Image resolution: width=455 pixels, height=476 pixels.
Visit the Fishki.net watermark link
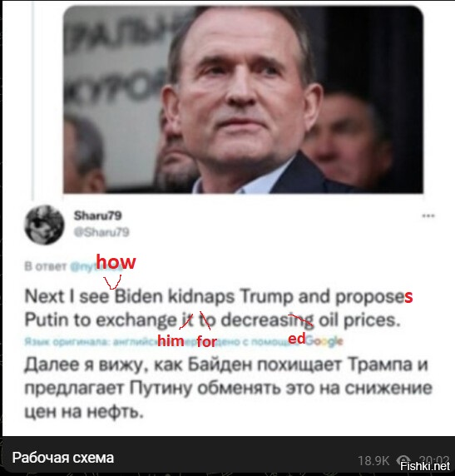click(425, 466)
